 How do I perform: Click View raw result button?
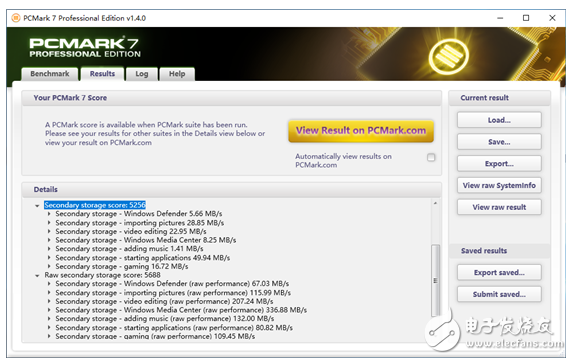[x=499, y=207]
